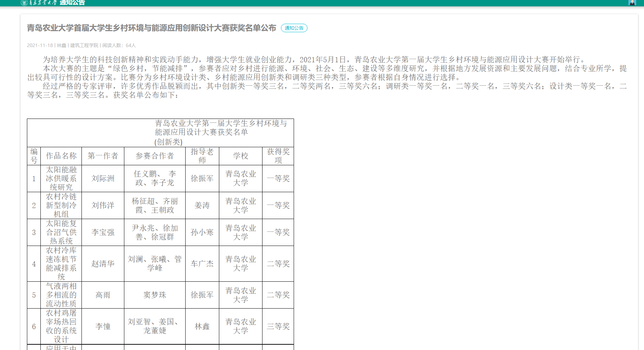Select co-author cell 窦梦珠
644x350 pixels.
click(154, 295)
